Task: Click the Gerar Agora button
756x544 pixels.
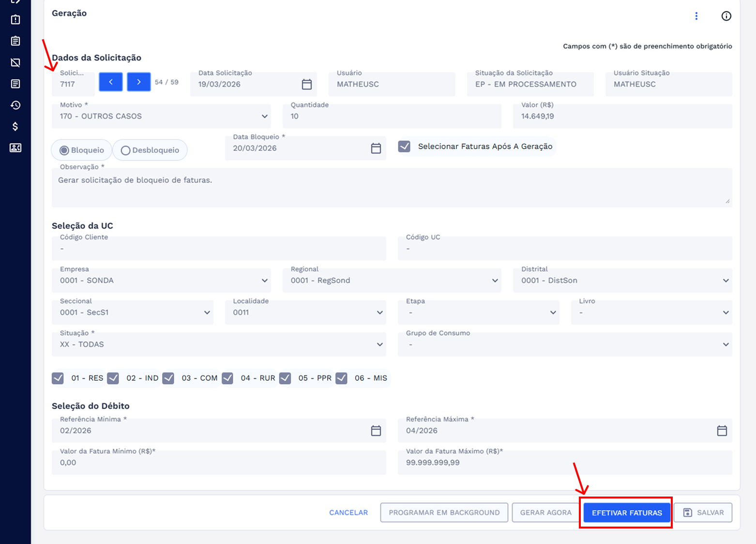Action: tap(545, 513)
